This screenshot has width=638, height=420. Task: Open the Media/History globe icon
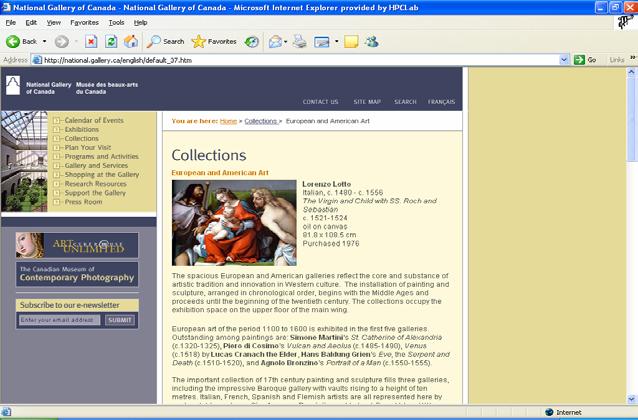click(x=251, y=41)
